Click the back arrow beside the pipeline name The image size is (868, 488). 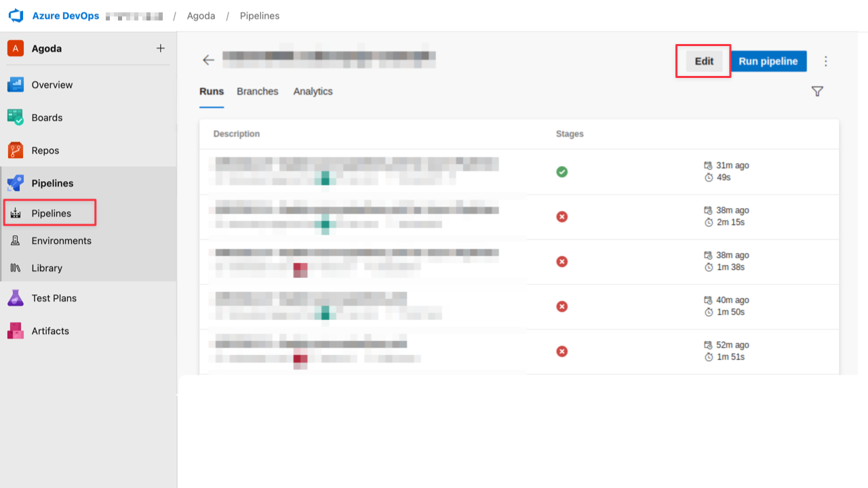pos(208,60)
